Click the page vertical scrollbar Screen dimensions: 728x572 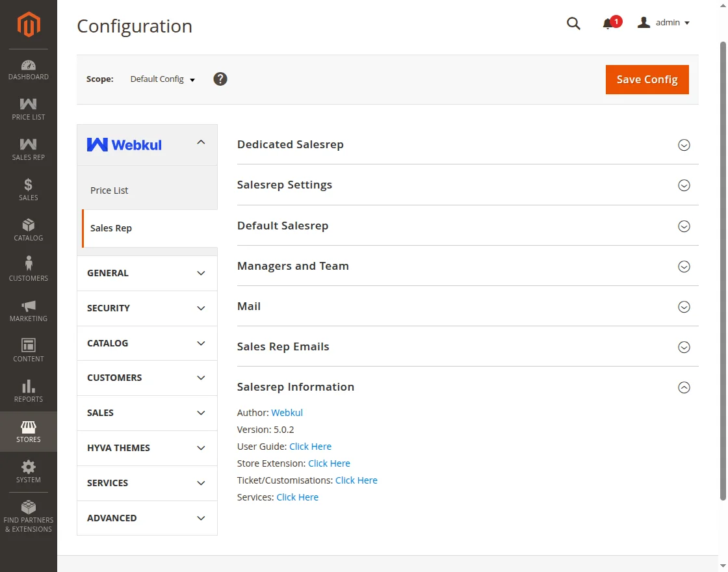pyautogui.click(x=723, y=260)
